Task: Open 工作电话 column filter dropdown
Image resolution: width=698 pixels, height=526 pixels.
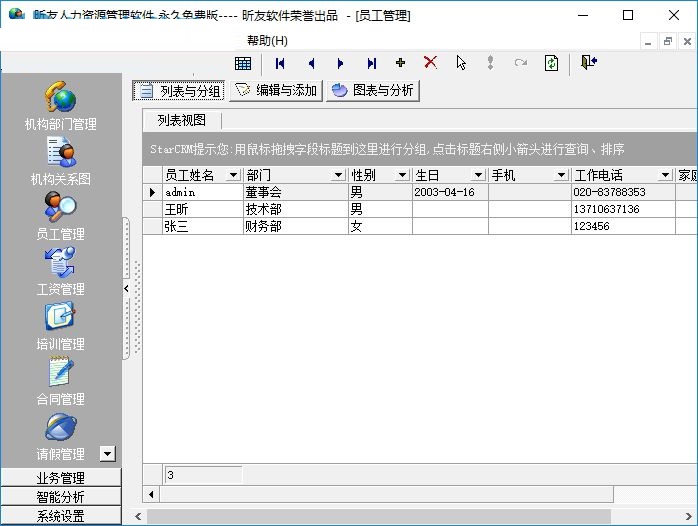Action: pyautogui.click(x=665, y=175)
